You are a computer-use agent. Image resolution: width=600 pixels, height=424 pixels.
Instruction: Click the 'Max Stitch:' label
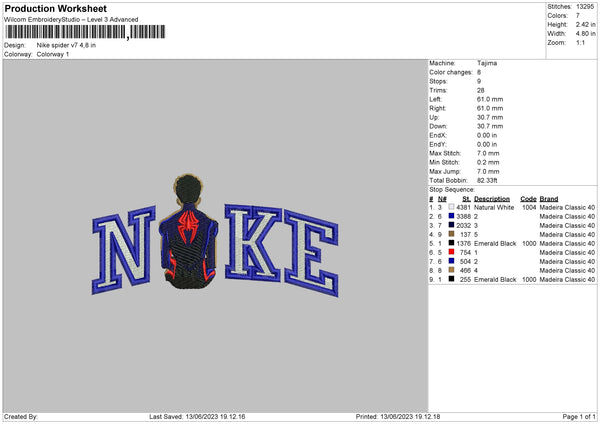(445, 153)
